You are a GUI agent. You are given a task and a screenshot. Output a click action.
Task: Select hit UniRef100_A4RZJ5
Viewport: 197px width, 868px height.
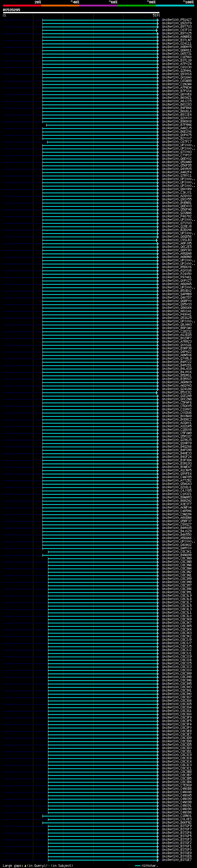click(176, 128)
